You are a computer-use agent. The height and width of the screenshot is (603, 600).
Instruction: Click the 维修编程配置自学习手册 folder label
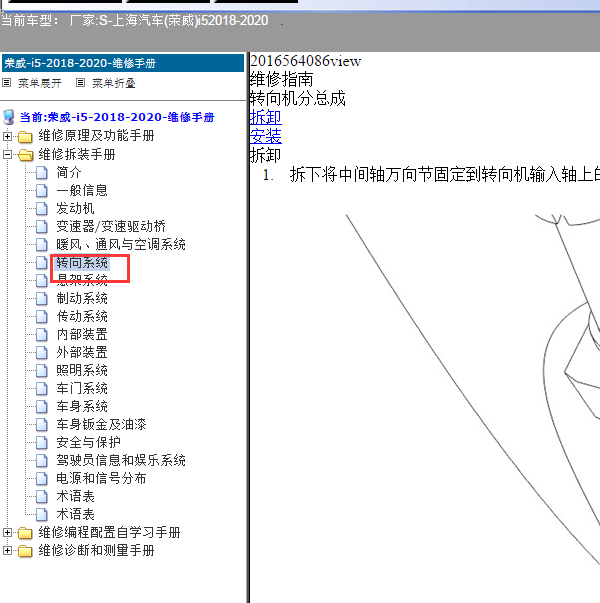(109, 533)
